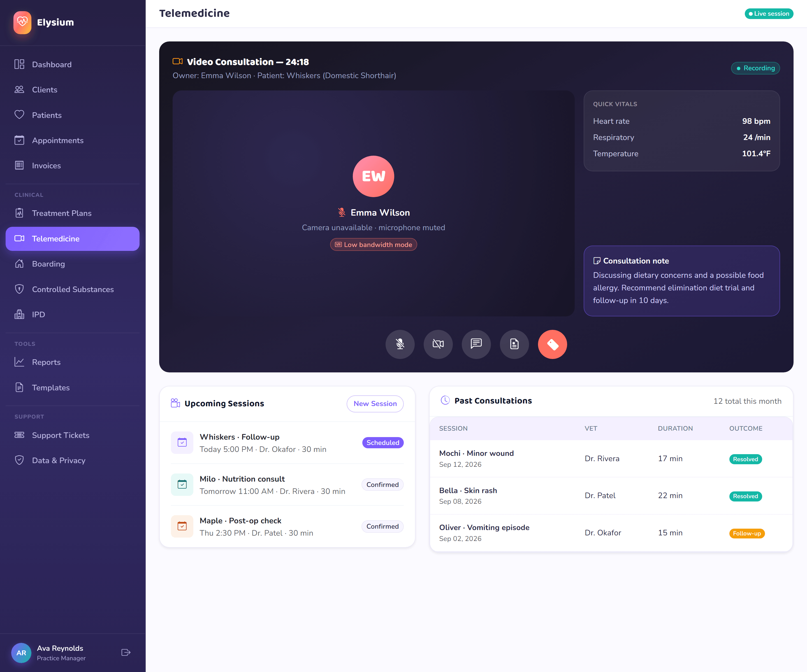Go to IPD section

[x=73, y=314]
